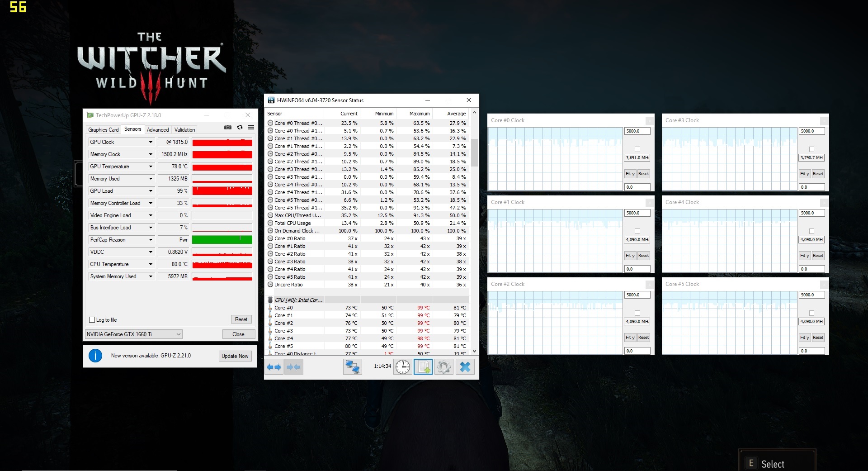Click the GPU-Z title bar app icon

click(x=90, y=115)
